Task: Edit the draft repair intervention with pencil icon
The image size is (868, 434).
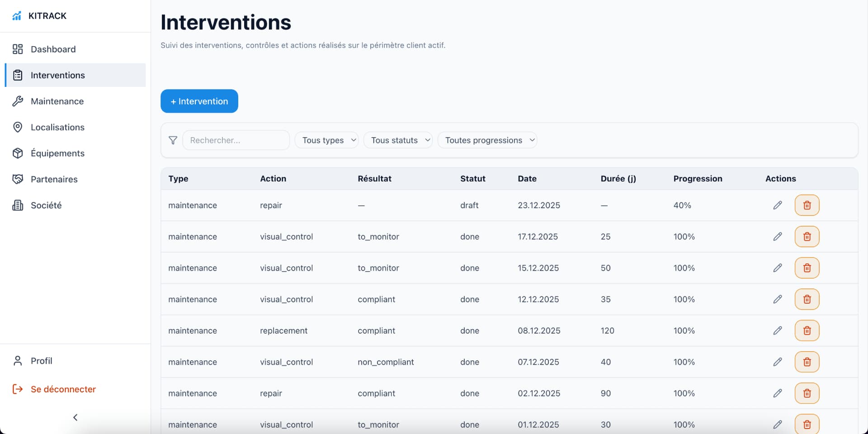Action: tap(777, 205)
